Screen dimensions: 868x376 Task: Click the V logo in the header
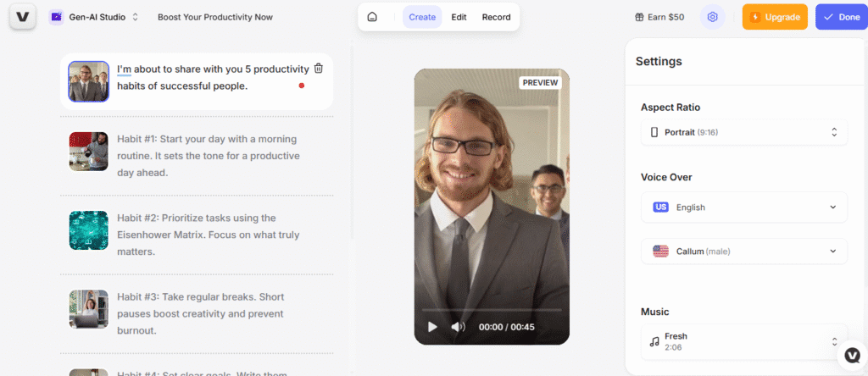pyautogui.click(x=23, y=17)
